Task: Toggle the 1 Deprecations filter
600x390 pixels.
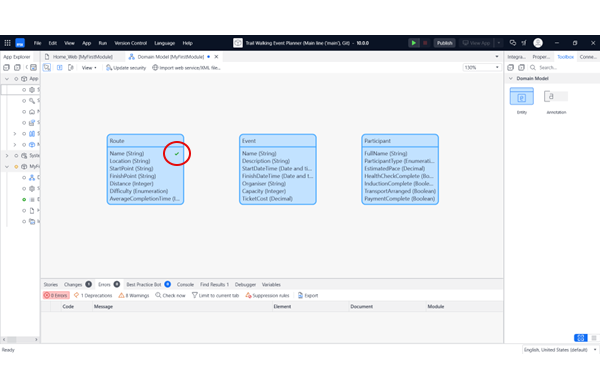Action: coord(93,295)
